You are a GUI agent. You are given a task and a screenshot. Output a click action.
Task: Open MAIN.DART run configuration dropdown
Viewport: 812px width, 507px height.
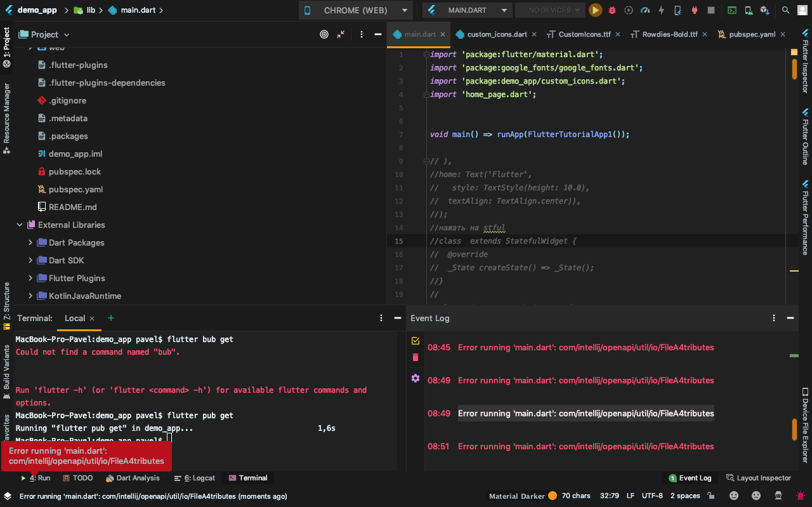[468, 10]
